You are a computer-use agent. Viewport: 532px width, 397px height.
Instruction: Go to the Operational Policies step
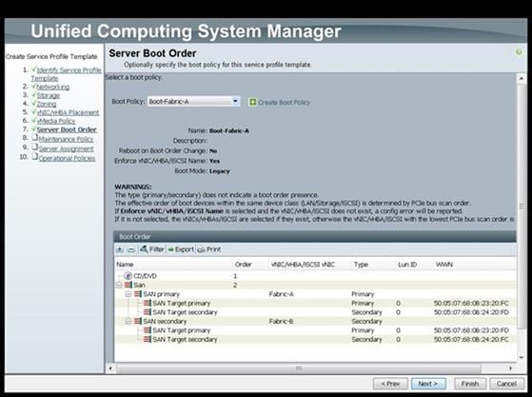click(x=67, y=158)
